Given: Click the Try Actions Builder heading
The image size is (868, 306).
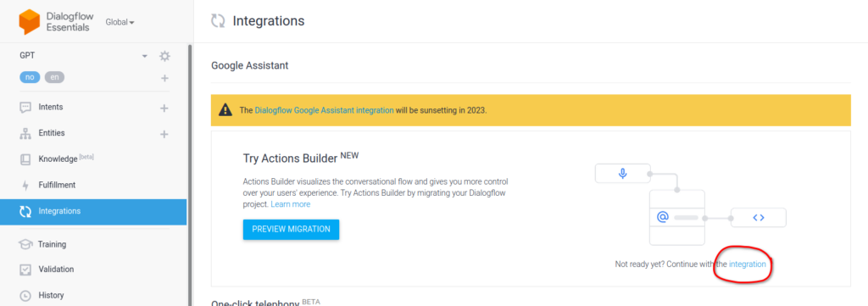Looking at the screenshot, I should [x=301, y=158].
